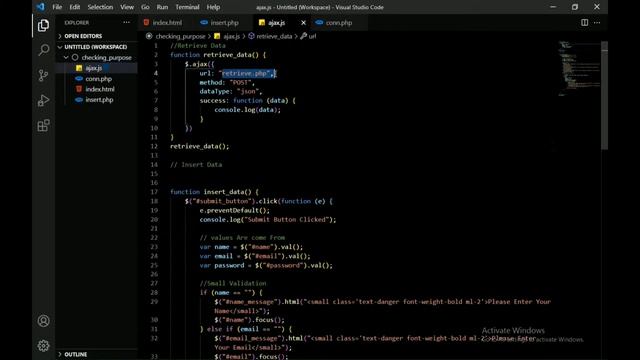Close the ajax.js tab
640x360 pixels.
[303, 23]
